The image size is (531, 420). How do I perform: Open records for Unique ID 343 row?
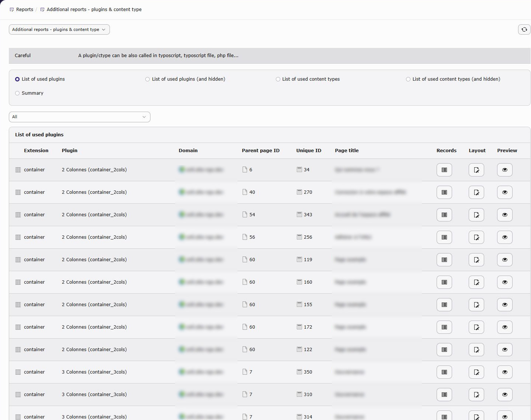point(444,215)
